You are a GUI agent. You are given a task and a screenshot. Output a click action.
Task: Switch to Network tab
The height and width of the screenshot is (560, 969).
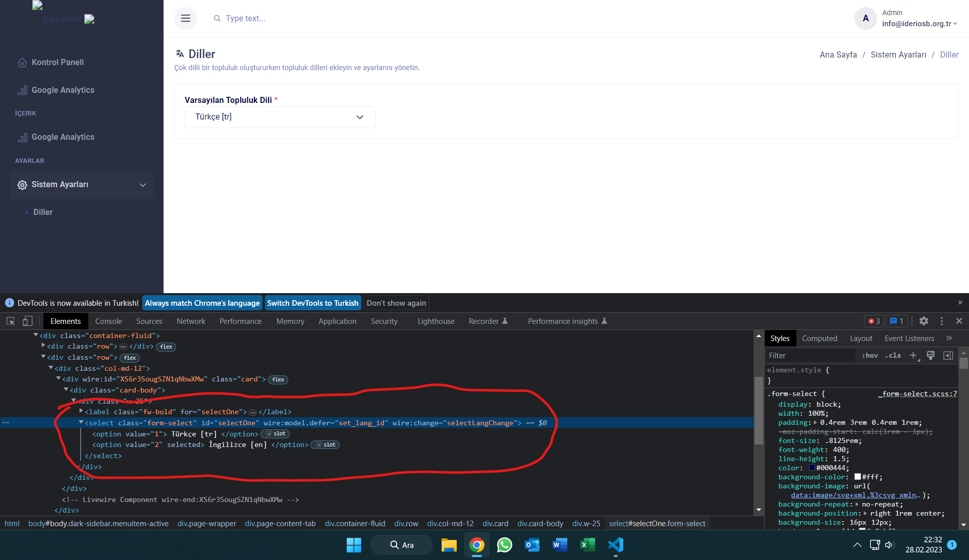(191, 321)
